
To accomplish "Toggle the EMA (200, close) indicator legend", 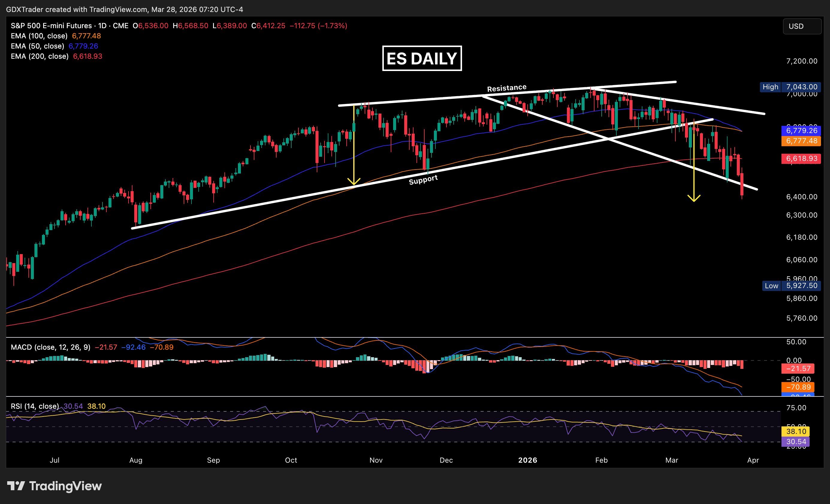I will (x=40, y=56).
